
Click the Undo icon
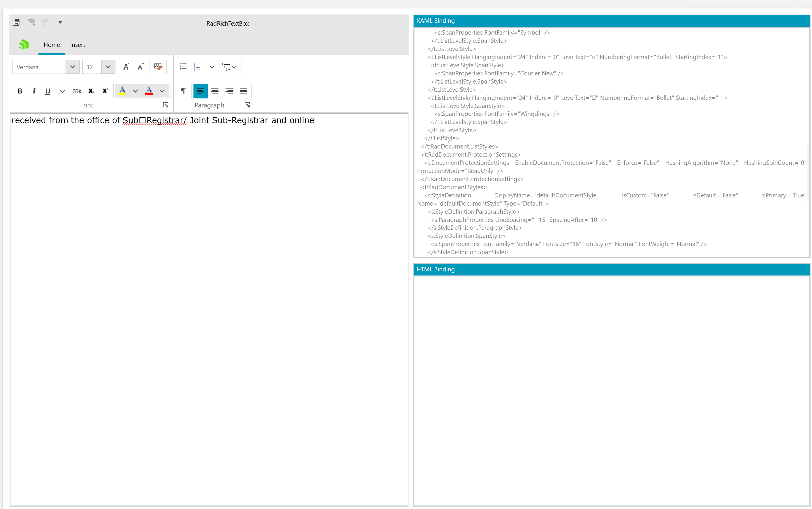pos(31,22)
